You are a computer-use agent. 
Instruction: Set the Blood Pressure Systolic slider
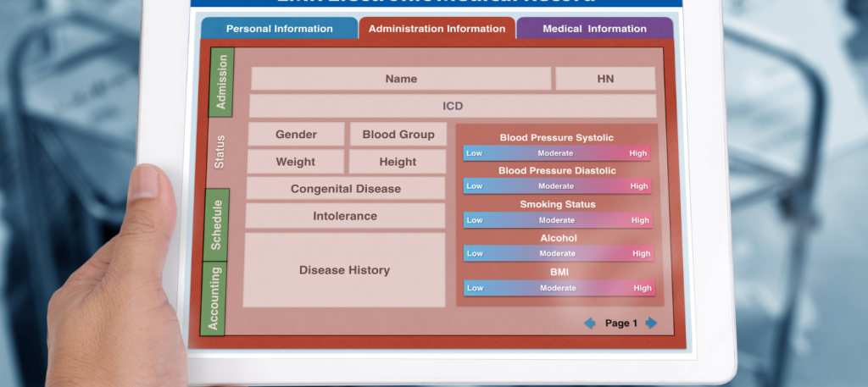click(x=556, y=153)
